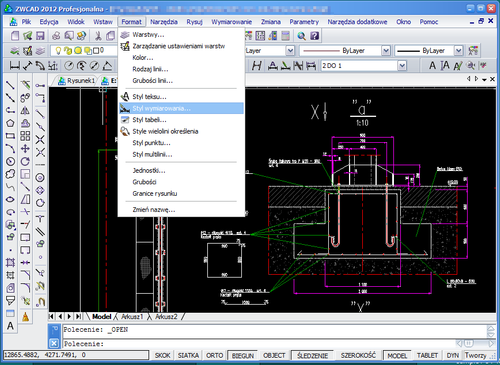This screenshot has height=365, width=500.
Task: Click the Cut scissors icon
Action: coord(98,36)
